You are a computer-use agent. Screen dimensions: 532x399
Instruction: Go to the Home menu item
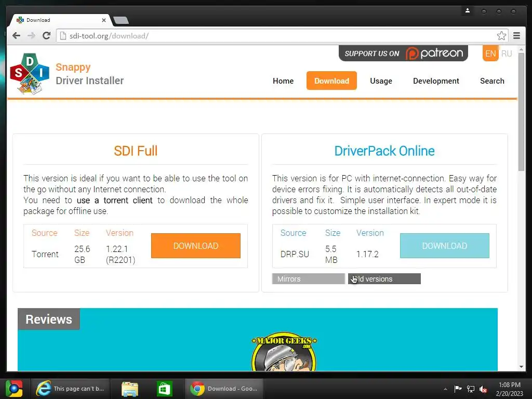283,81
